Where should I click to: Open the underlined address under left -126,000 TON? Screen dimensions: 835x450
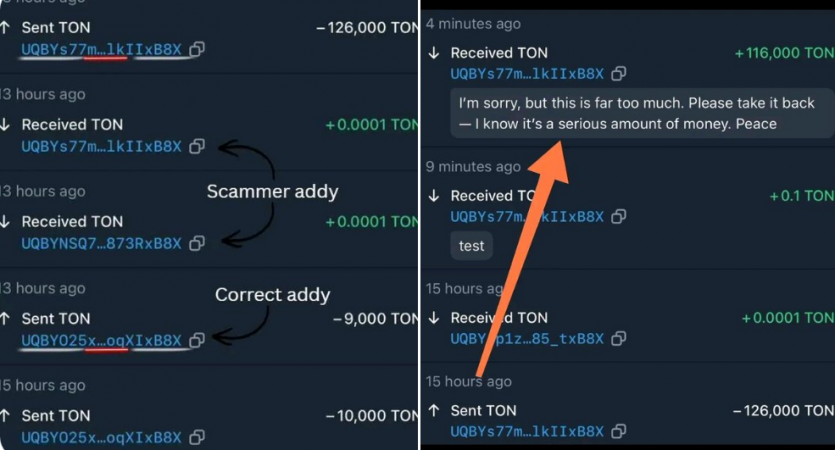(101, 50)
